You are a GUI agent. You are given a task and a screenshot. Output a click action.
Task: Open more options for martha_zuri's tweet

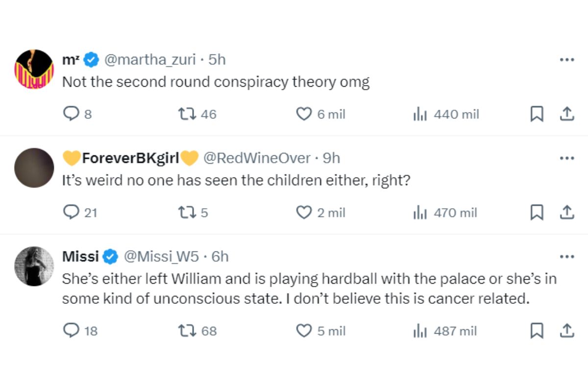(x=566, y=60)
